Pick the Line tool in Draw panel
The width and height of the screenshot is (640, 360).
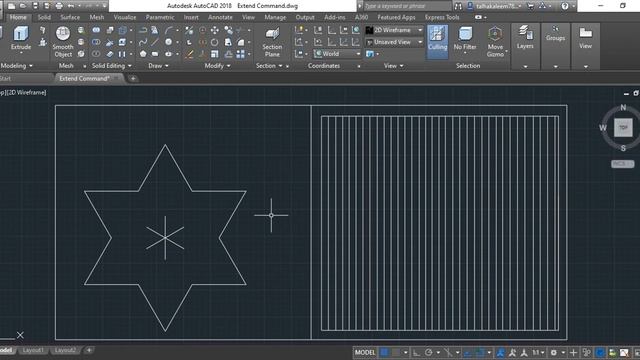click(155, 42)
